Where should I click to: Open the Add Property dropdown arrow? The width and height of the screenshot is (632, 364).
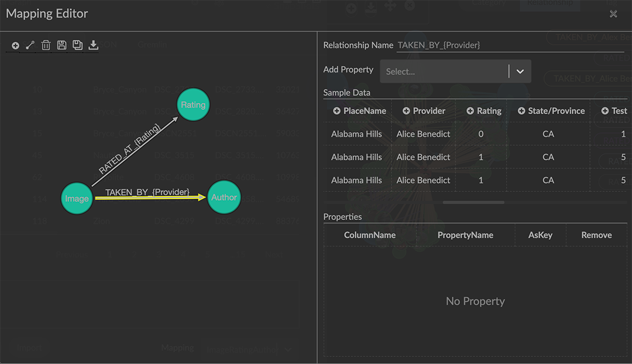click(x=520, y=71)
